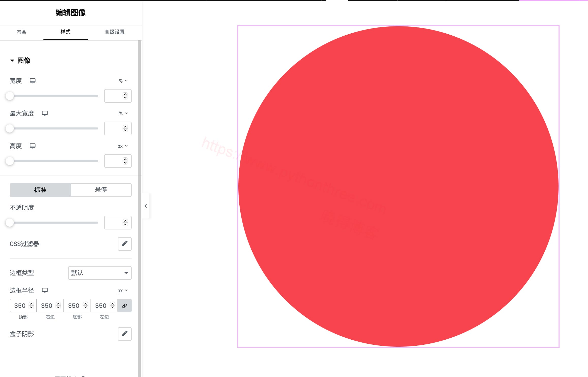Select the 悬停 state toggle

[101, 190]
